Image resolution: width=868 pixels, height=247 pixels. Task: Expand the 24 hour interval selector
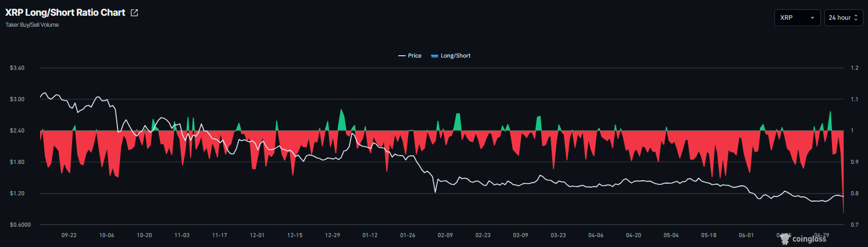(x=844, y=18)
